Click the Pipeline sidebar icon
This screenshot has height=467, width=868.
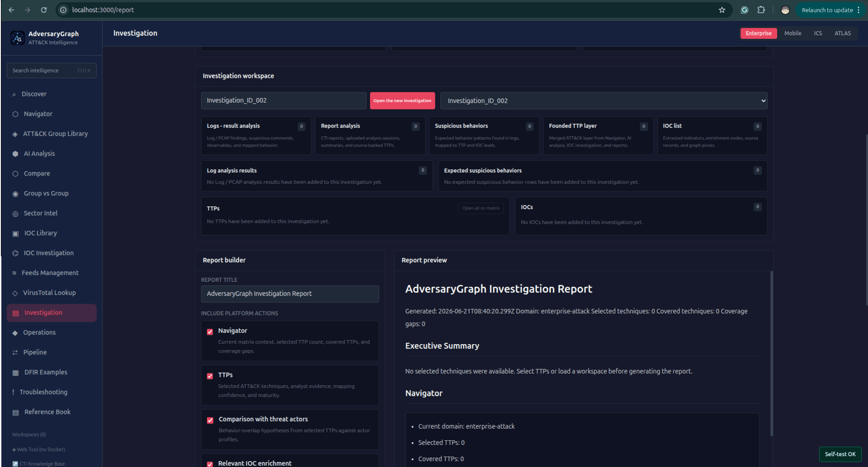tap(15, 353)
